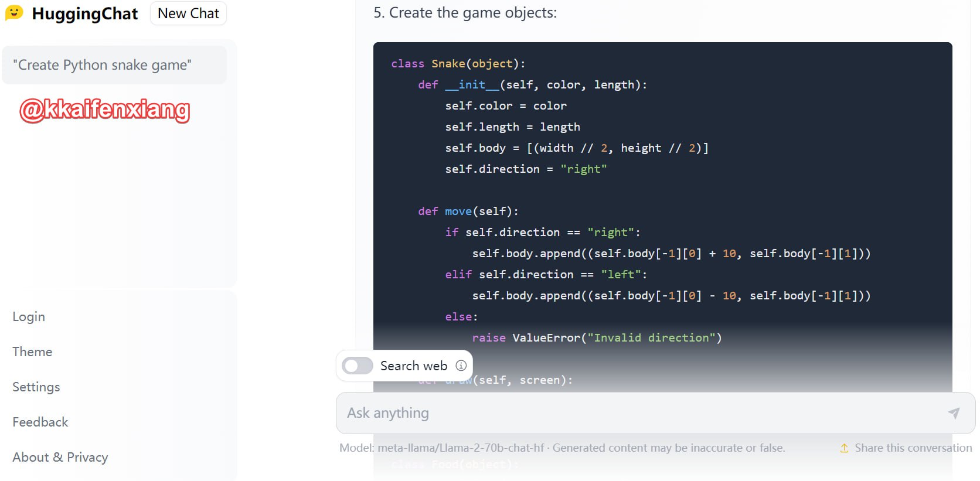Open Settings from the sidebar
Image resolution: width=980 pixels, height=481 pixels.
(36, 387)
